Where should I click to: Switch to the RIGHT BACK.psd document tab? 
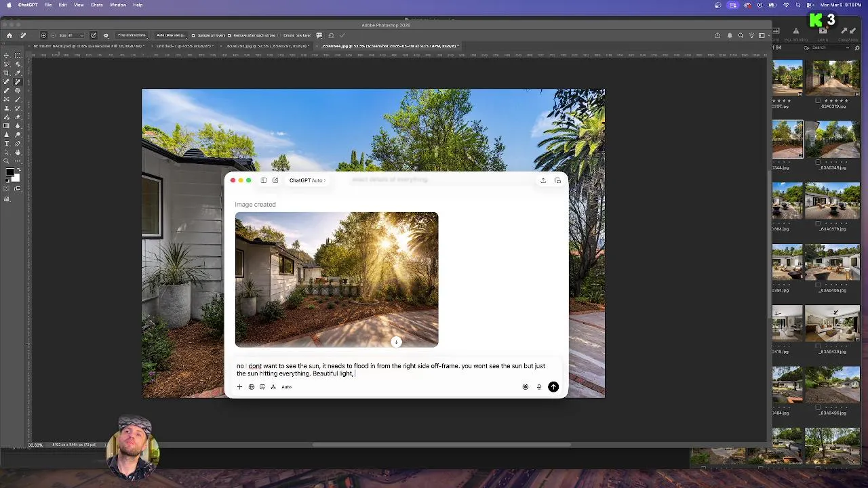click(87, 46)
